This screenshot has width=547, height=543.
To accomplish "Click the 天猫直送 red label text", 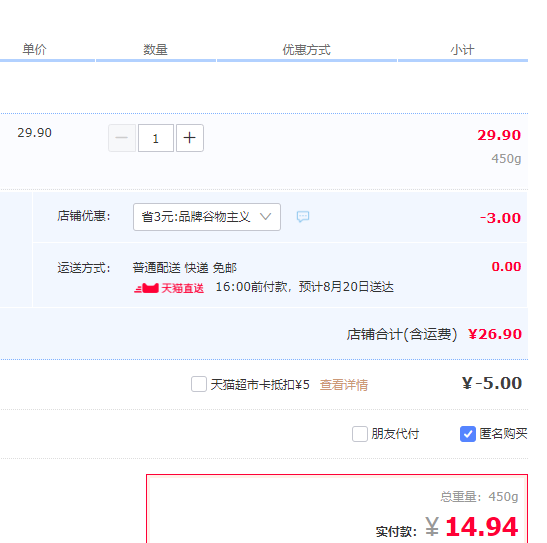I will click(x=182, y=288).
